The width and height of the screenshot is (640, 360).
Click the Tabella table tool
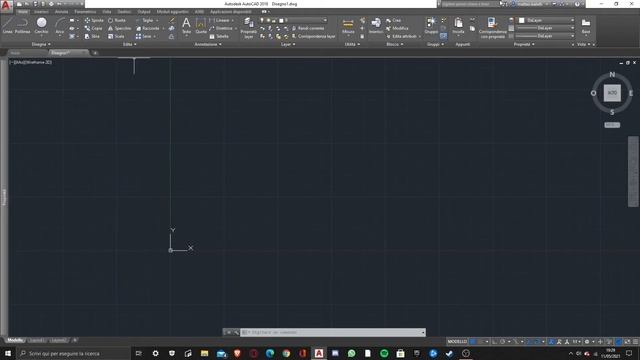coord(219,36)
